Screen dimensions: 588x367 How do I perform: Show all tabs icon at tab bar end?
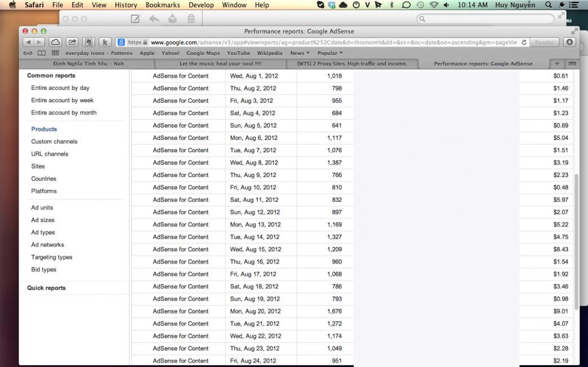click(x=572, y=64)
